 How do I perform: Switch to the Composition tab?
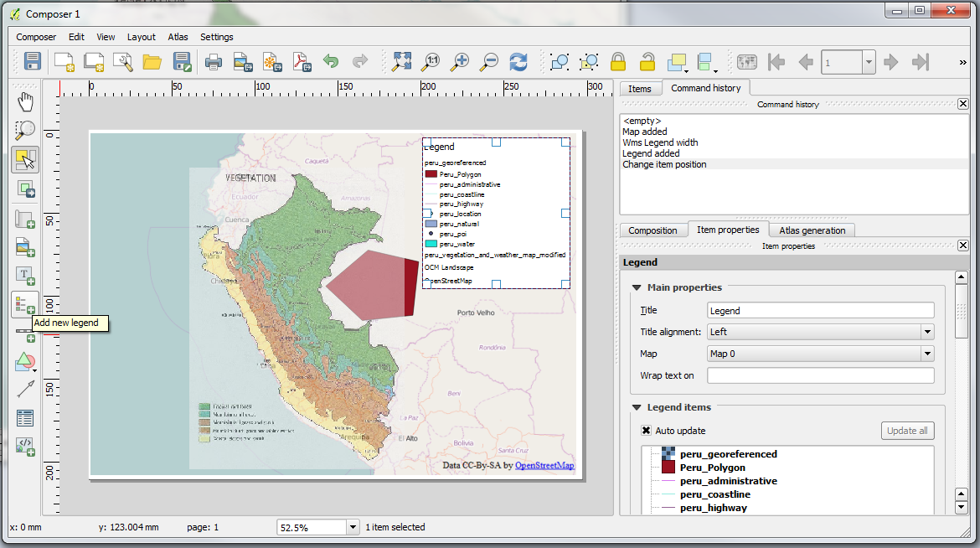652,230
